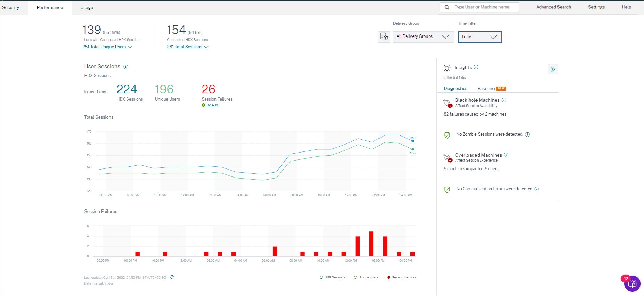Image resolution: width=644 pixels, height=296 pixels.
Task: Toggle HDX Sessions legend series
Action: 332,277
